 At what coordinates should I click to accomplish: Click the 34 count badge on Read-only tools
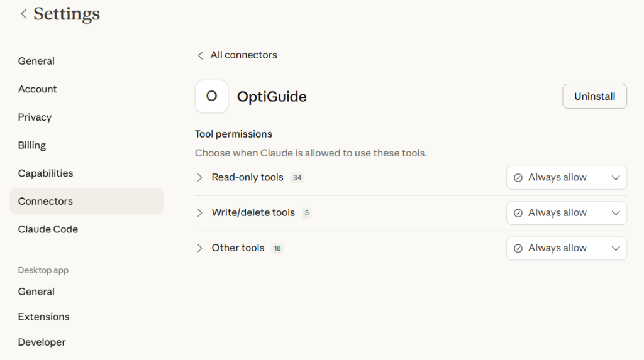click(297, 178)
